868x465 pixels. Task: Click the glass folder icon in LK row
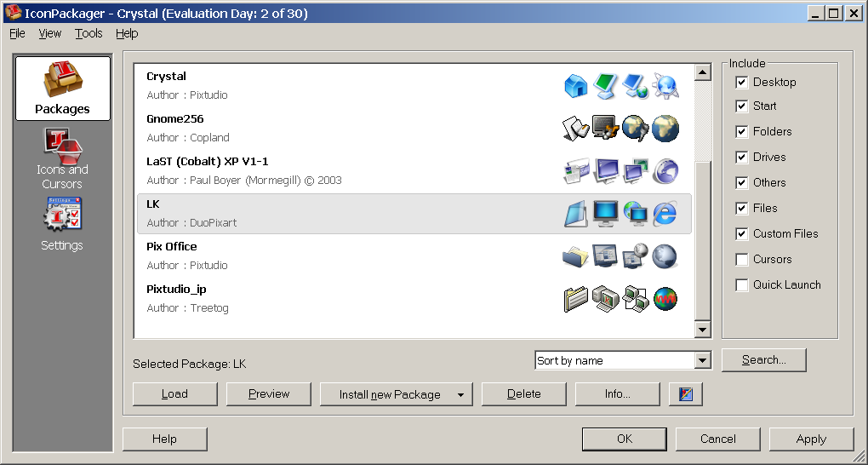point(576,214)
